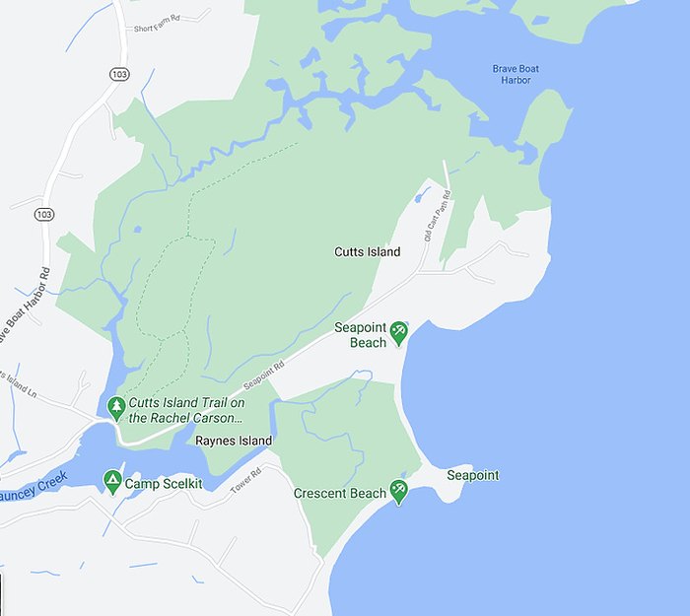Open the Cutts Island Trail tree marker

pyautogui.click(x=116, y=409)
